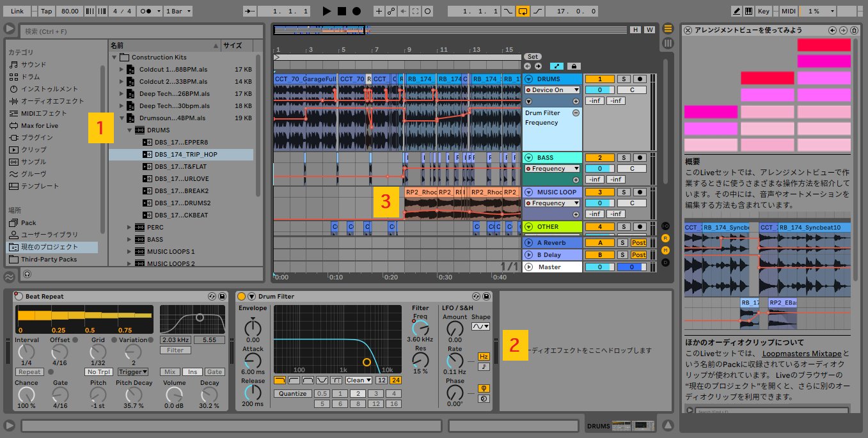The height and width of the screenshot is (438, 868).
Task: Enable the arrangement Loop switch
Action: (x=523, y=12)
